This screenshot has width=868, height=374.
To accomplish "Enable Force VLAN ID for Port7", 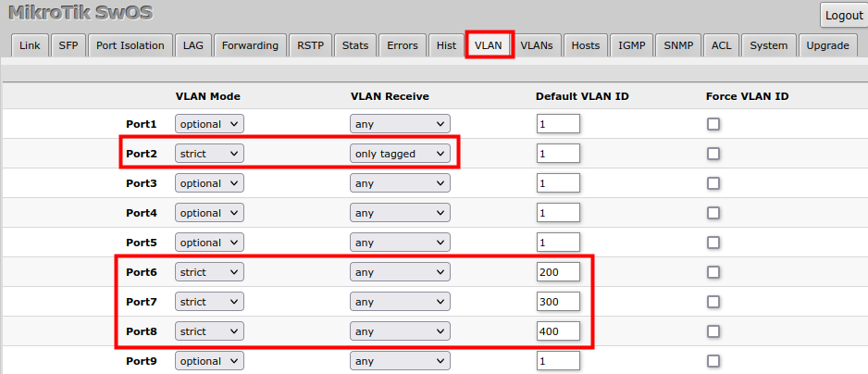I will click(x=713, y=302).
